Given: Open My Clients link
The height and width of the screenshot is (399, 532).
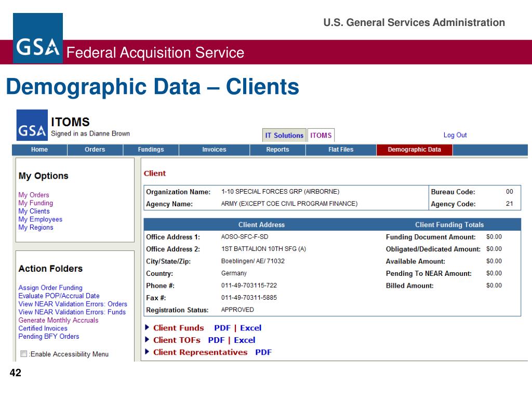Looking at the screenshot, I should (34, 211).
